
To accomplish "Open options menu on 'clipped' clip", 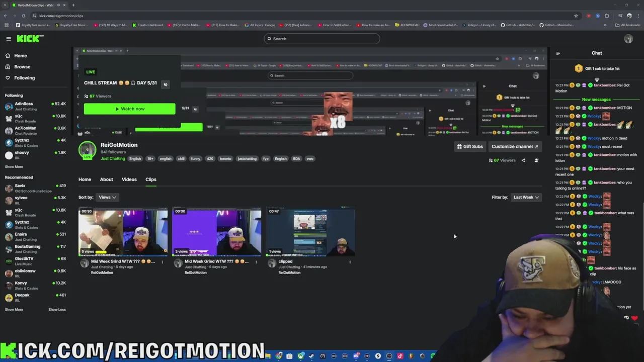I will pyautogui.click(x=350, y=262).
